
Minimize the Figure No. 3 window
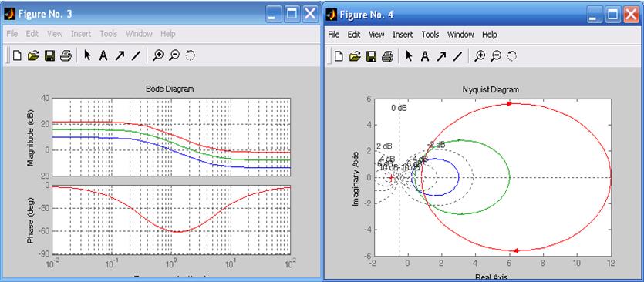coord(273,15)
